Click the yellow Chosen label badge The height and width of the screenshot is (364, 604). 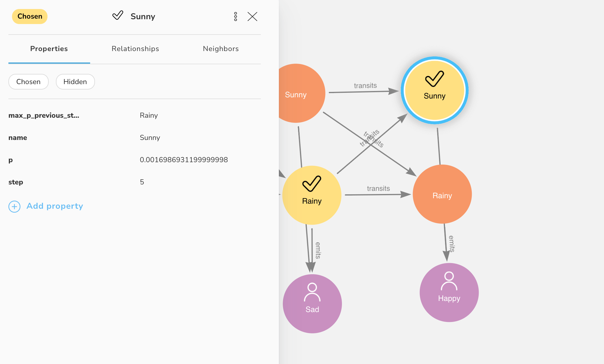[x=30, y=16]
